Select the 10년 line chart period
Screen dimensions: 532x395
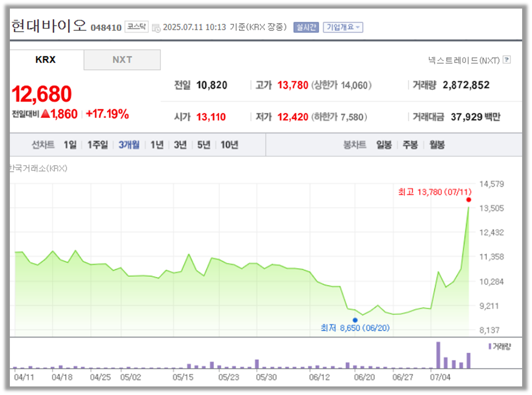tap(229, 145)
